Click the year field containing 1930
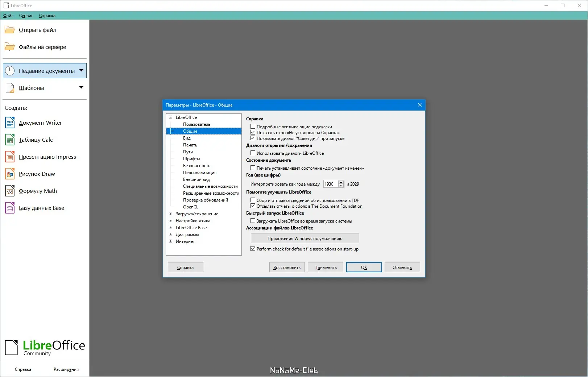The width and height of the screenshot is (588, 377). coord(331,184)
